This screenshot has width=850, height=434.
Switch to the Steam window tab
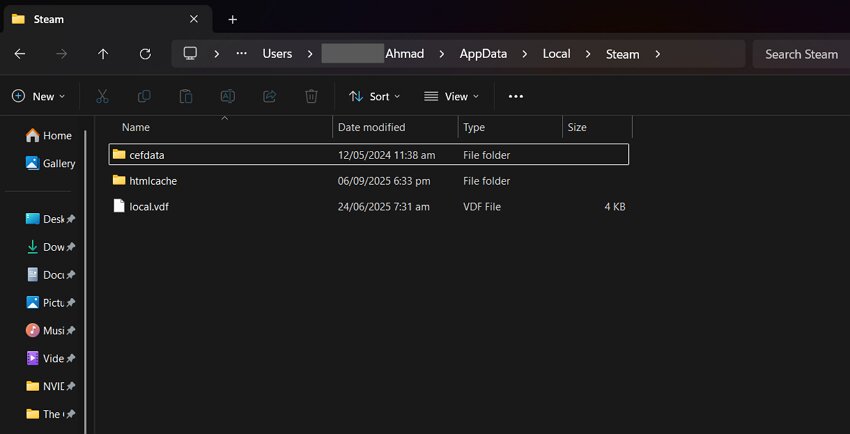107,20
